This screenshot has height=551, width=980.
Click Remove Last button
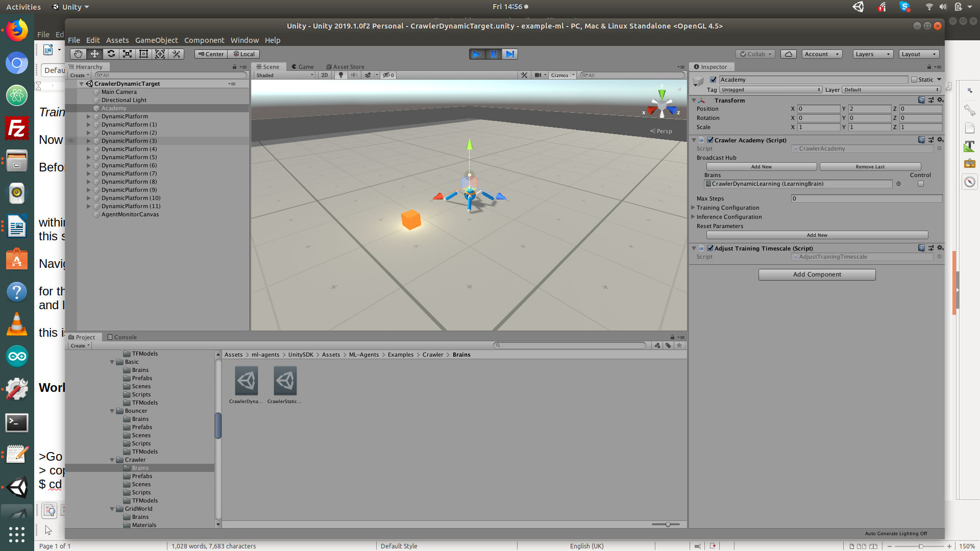(x=870, y=167)
